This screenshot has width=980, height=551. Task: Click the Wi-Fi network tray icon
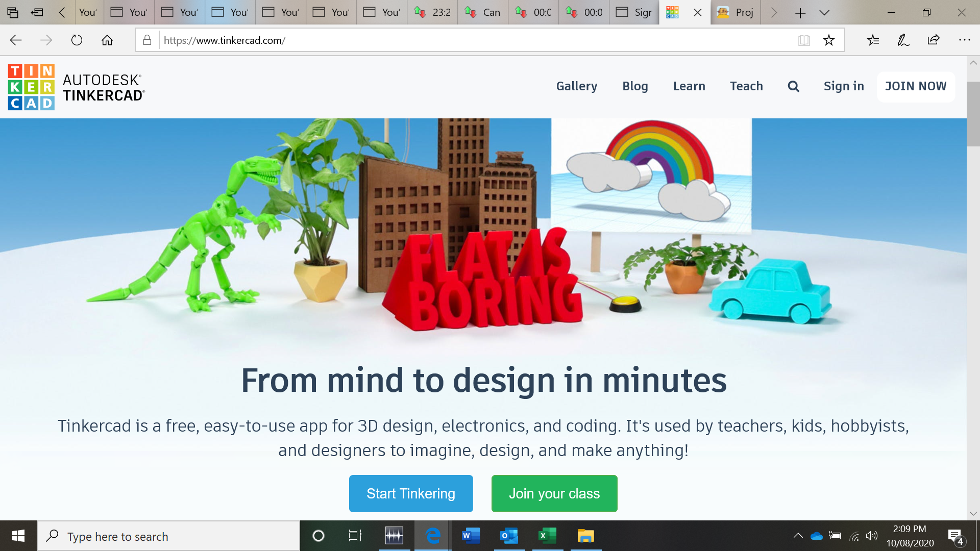(x=854, y=536)
